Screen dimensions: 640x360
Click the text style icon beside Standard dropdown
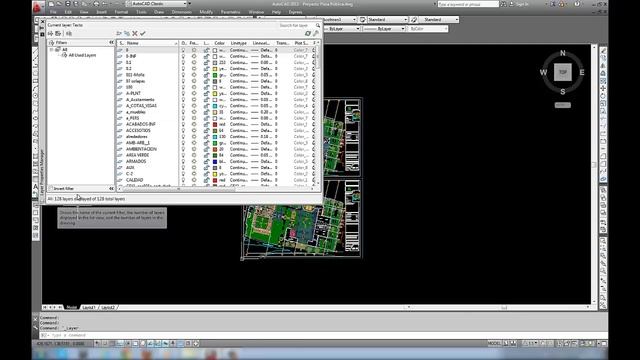tap(362, 20)
